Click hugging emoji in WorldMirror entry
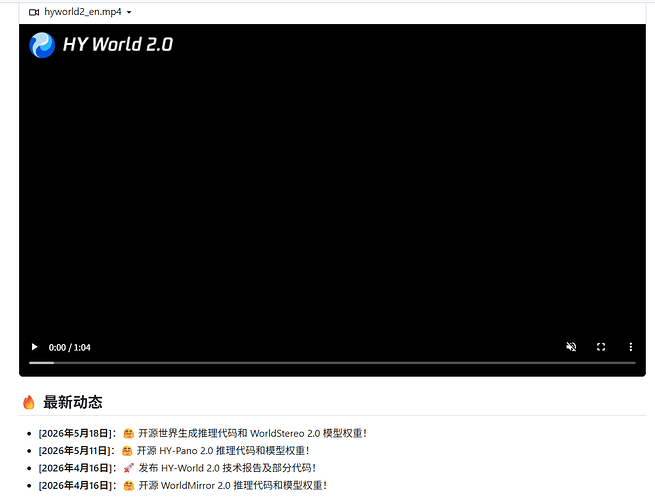 [x=128, y=485]
